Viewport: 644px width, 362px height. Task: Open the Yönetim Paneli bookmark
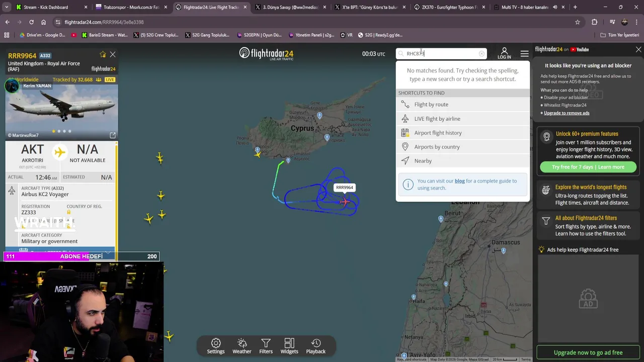coord(311,35)
